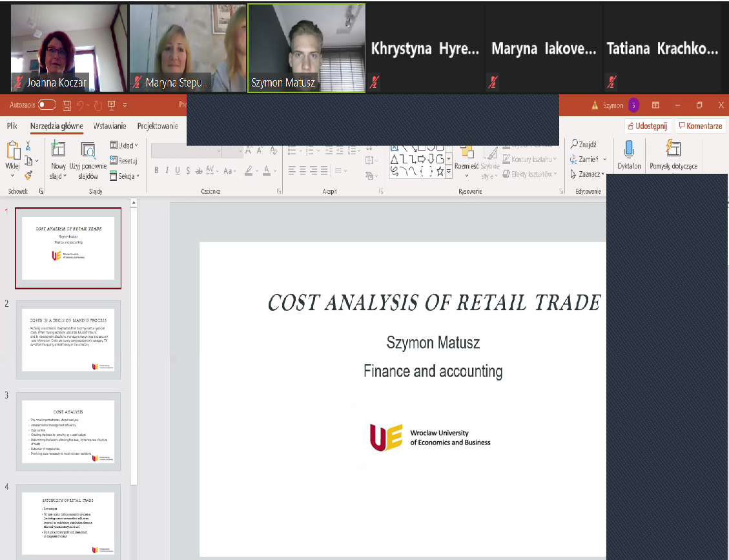The width and height of the screenshot is (729, 560).
Task: Switch to the Wstawianie tab
Action: tap(110, 126)
